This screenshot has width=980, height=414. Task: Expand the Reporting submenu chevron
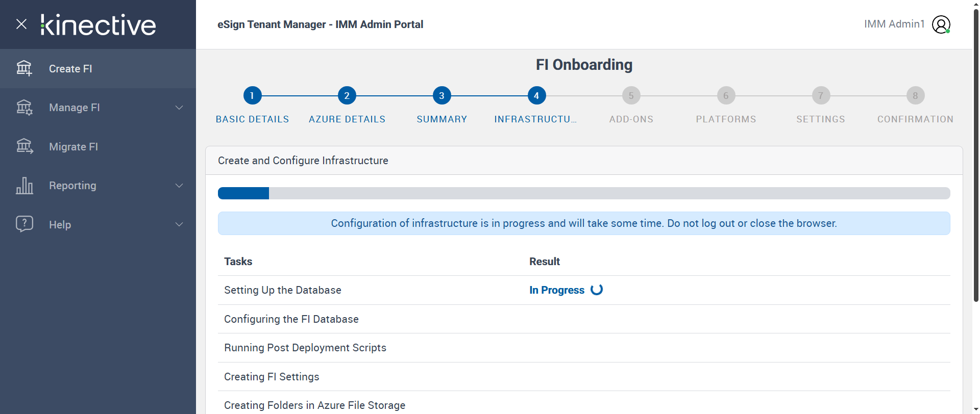coord(179,186)
